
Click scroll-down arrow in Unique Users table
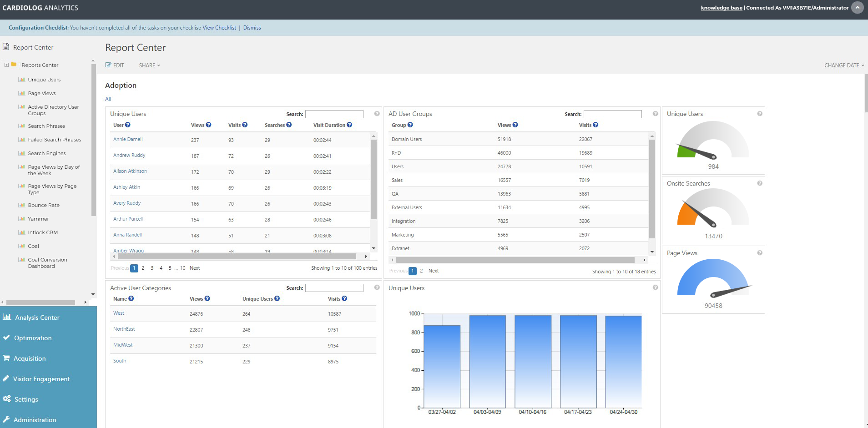pyautogui.click(x=373, y=248)
